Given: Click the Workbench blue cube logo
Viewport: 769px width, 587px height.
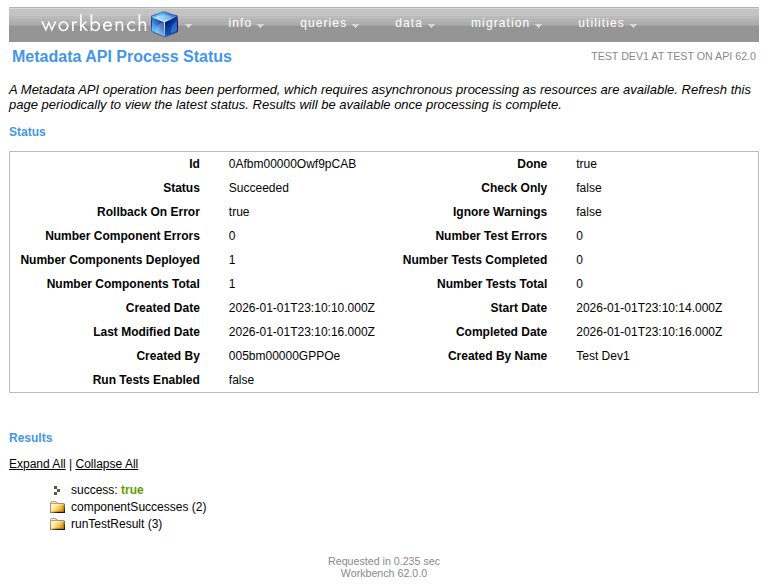Looking at the screenshot, I should point(164,24).
